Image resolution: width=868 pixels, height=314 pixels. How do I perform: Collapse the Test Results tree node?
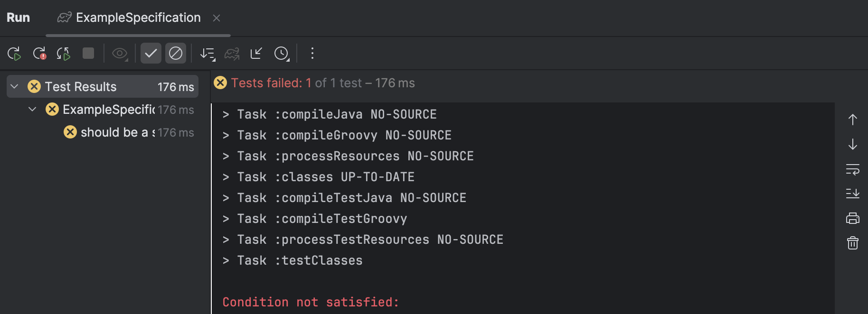coord(15,86)
